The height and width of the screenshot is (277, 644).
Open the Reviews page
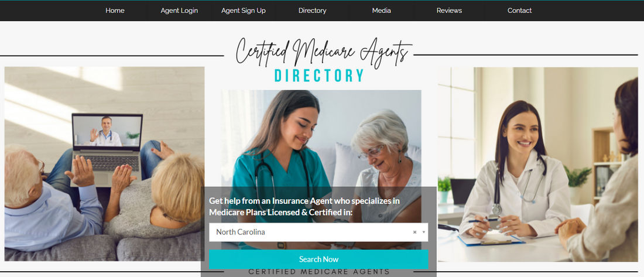coord(449,11)
